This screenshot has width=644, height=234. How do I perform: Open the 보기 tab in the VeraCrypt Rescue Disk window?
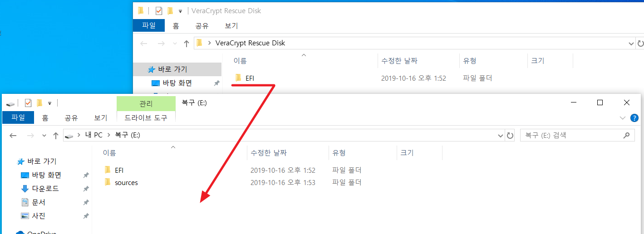pos(231,26)
